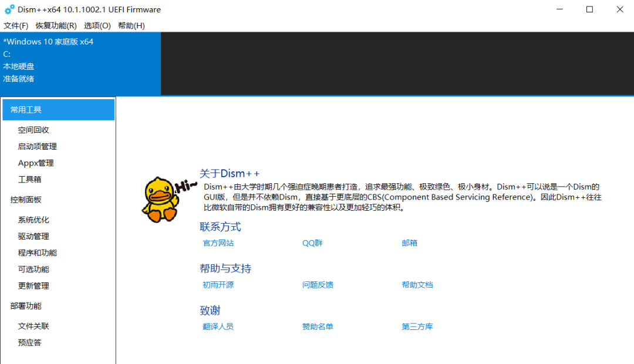The image size is (634, 364).
Task: Open the 文件(F) menu
Action: [16, 25]
